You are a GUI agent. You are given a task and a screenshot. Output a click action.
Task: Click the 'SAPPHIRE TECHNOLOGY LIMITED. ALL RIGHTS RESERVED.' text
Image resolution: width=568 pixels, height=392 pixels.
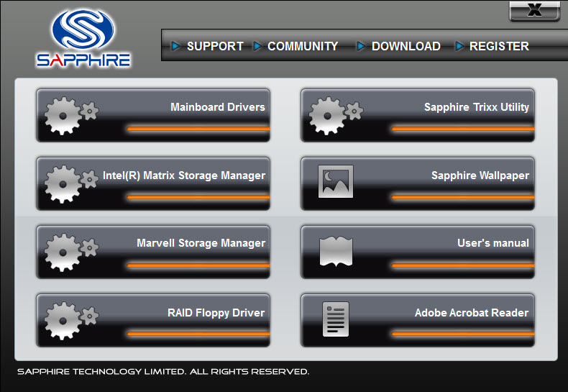[163, 372]
